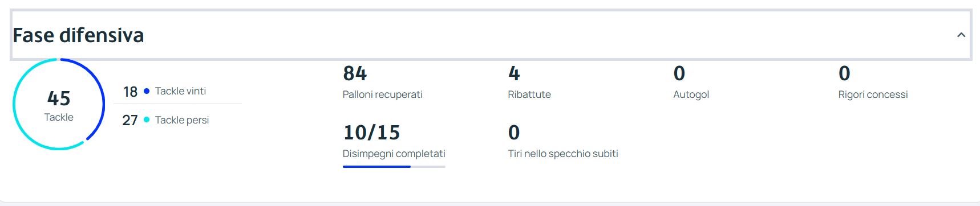Click the 45 Tackle donut chart center
The height and width of the screenshot is (206, 980).
pyautogui.click(x=59, y=105)
